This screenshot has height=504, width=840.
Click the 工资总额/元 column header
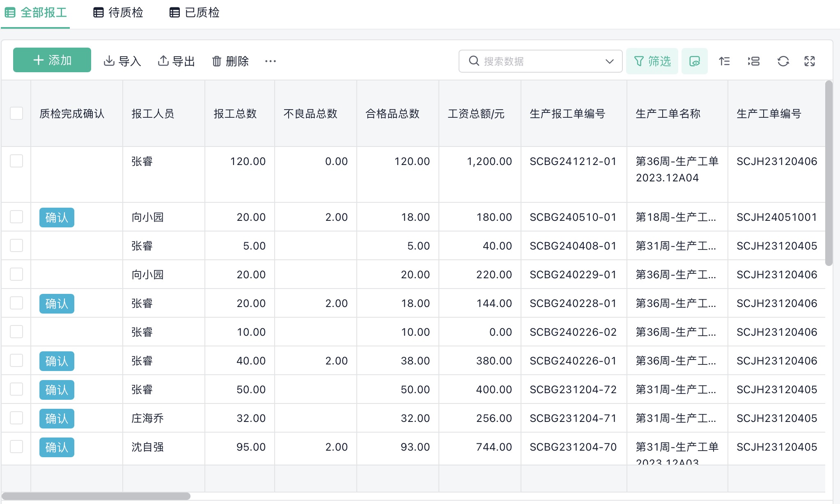(x=480, y=113)
